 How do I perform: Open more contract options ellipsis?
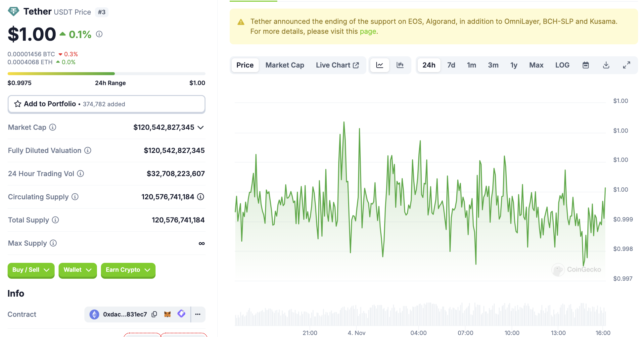(198, 314)
